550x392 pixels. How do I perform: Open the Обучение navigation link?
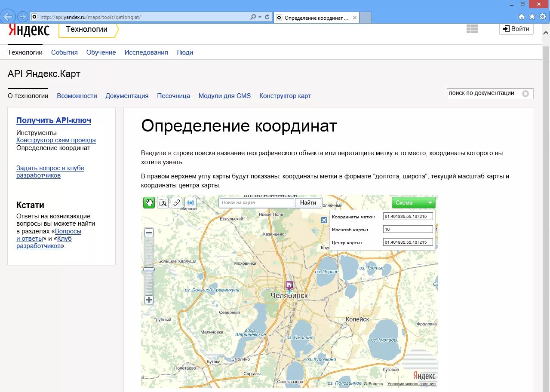pyautogui.click(x=101, y=52)
